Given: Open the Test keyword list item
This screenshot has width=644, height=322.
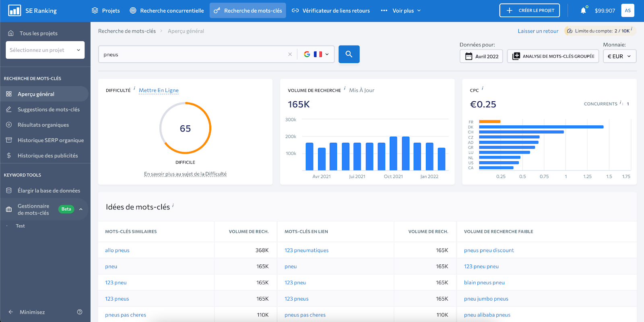Looking at the screenshot, I should (20, 226).
